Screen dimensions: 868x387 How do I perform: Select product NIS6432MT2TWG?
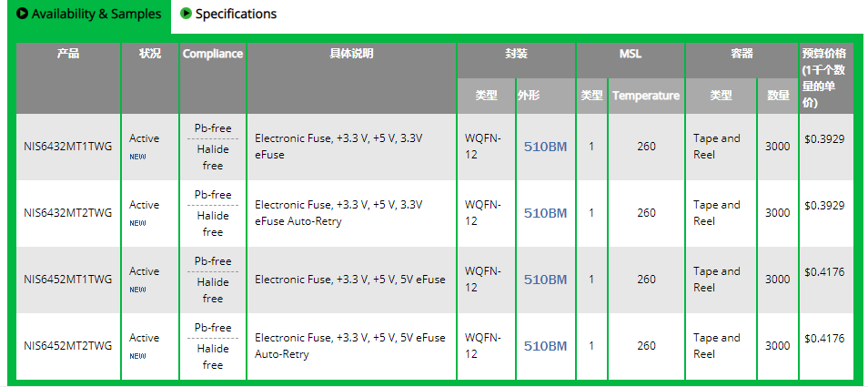tap(68, 213)
